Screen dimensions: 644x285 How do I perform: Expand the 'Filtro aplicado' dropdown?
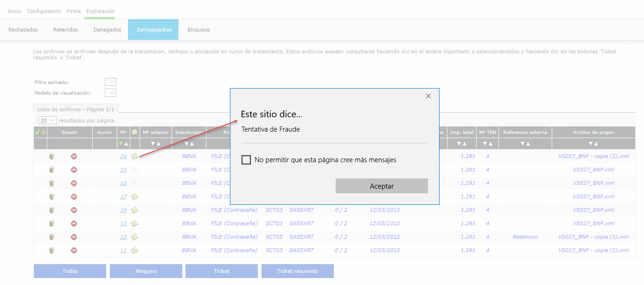point(110,82)
